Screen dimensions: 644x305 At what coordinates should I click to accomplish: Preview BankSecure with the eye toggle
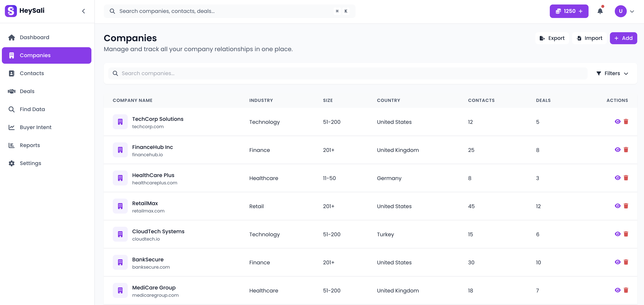[x=618, y=262]
